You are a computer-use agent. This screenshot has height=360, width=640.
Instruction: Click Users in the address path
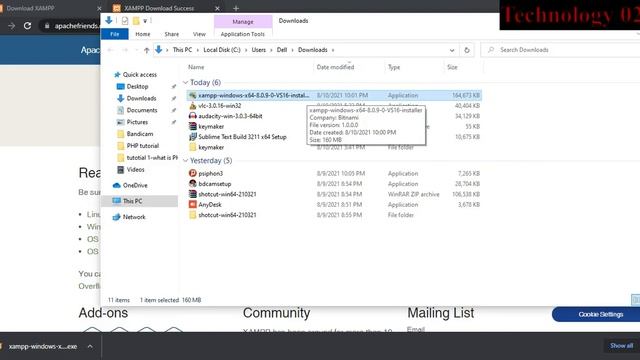click(258, 50)
